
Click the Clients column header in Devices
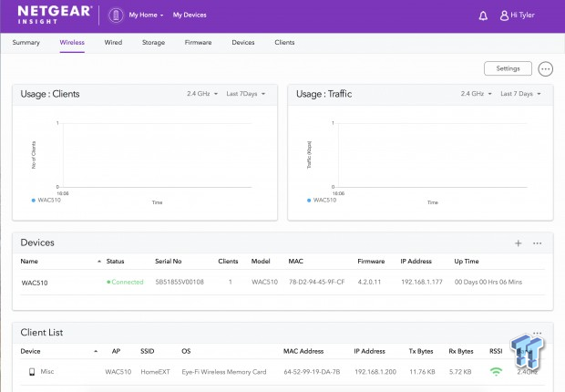click(x=228, y=262)
